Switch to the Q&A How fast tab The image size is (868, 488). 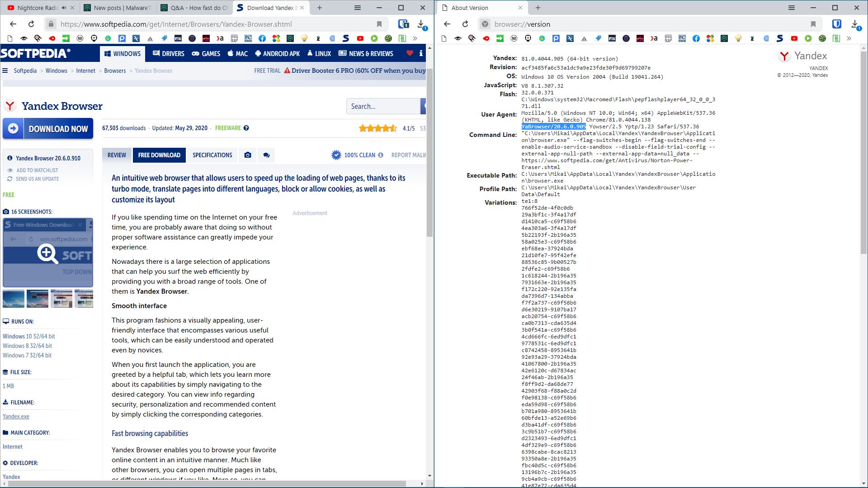(x=195, y=8)
